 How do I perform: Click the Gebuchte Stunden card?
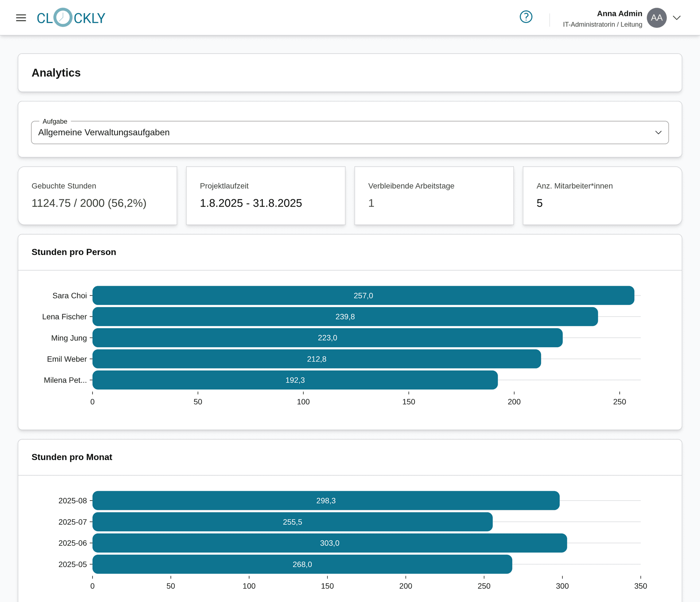tap(97, 195)
